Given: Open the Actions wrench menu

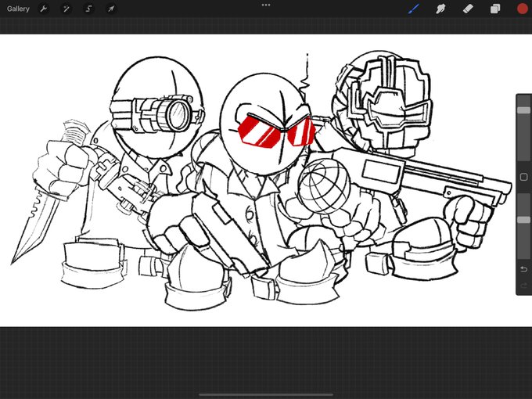Looking at the screenshot, I should tap(44, 9).
